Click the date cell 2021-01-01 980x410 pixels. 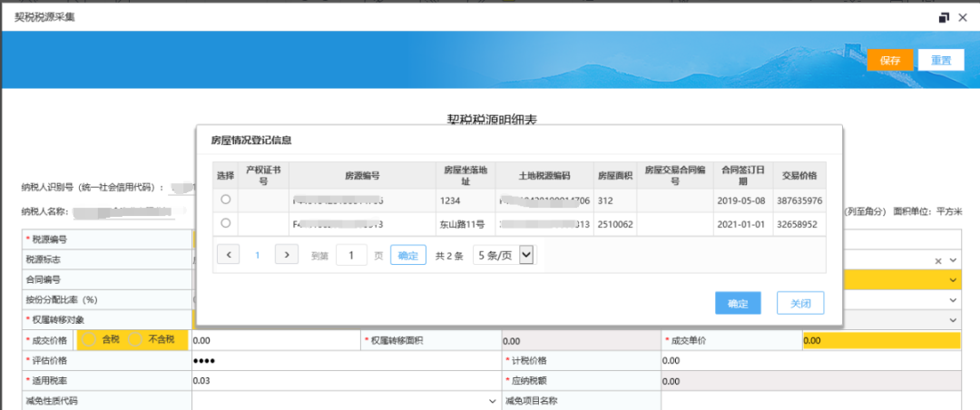[743, 224]
